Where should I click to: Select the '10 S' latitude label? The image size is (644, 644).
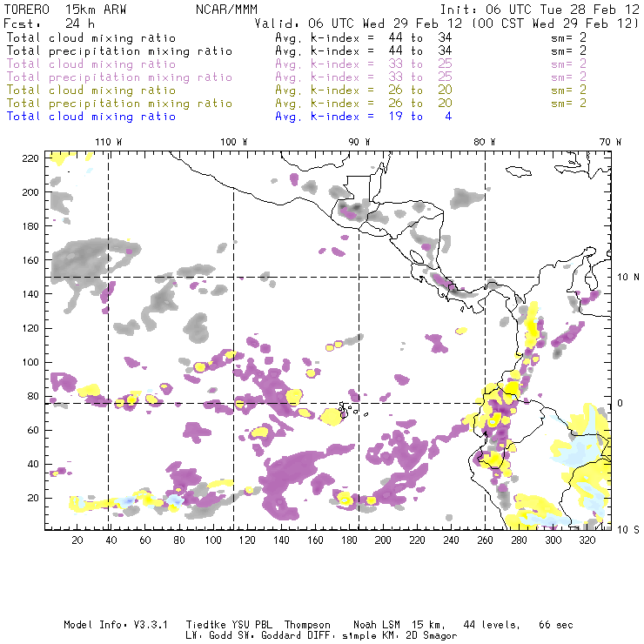(628, 530)
